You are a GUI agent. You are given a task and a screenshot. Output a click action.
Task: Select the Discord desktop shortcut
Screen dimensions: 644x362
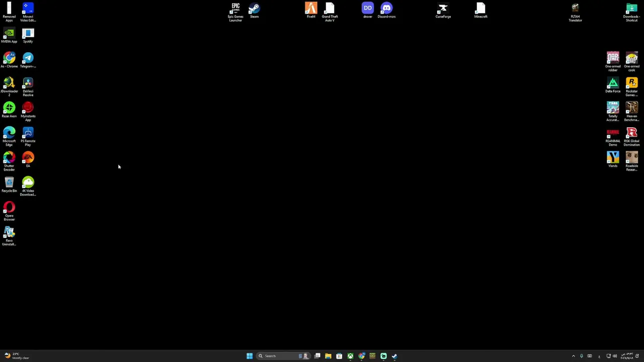(x=386, y=11)
